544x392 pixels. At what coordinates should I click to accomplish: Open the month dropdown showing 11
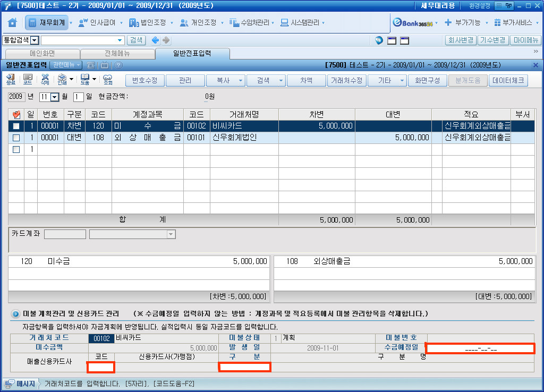[x=55, y=97]
